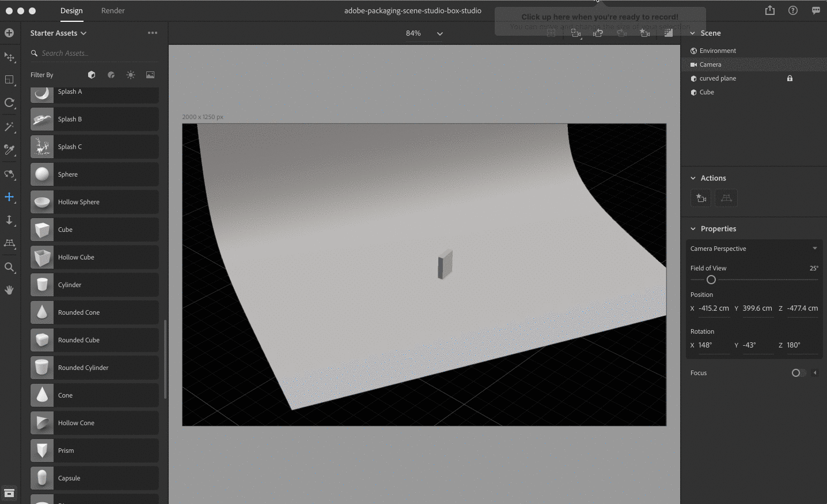Click the camera bookmarks icon above the canvas
Screen dimensions: 827x504
click(x=645, y=33)
